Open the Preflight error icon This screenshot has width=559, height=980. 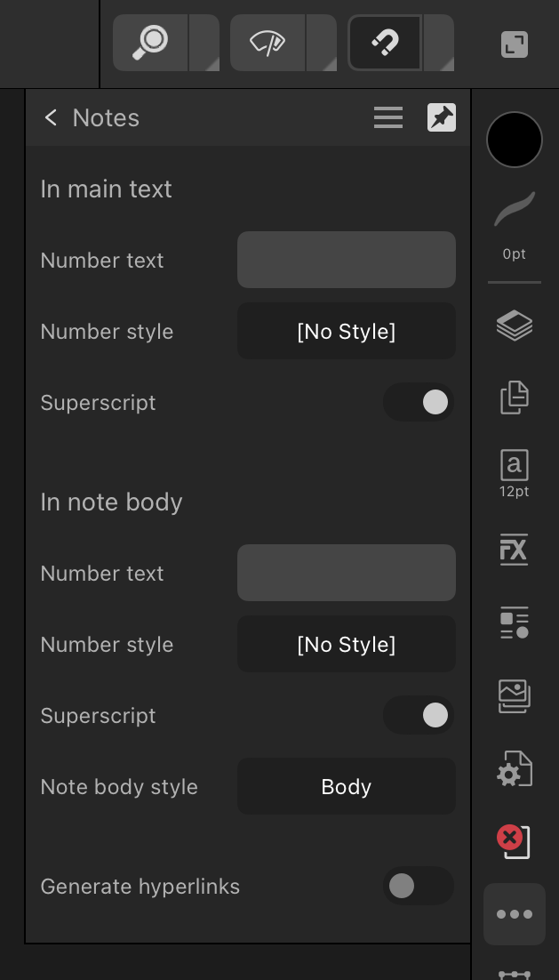point(514,840)
